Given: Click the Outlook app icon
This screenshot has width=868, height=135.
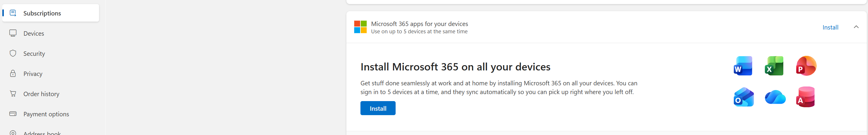Looking at the screenshot, I should [743, 97].
